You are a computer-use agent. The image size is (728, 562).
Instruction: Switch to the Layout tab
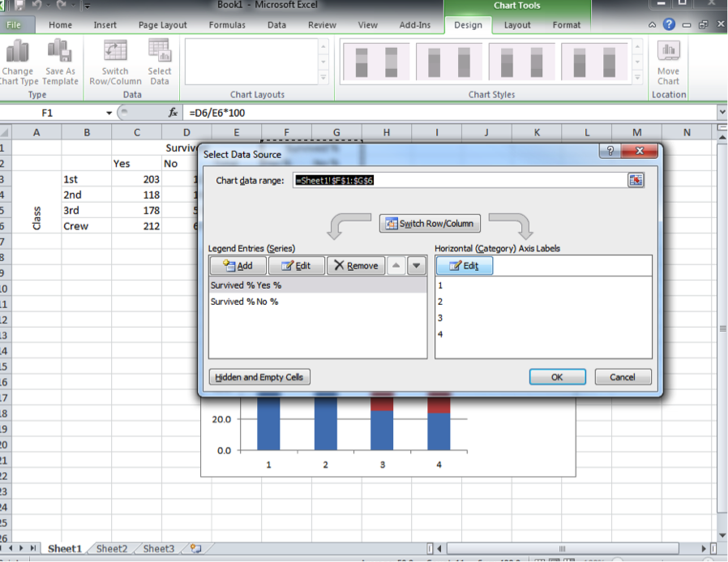517,25
